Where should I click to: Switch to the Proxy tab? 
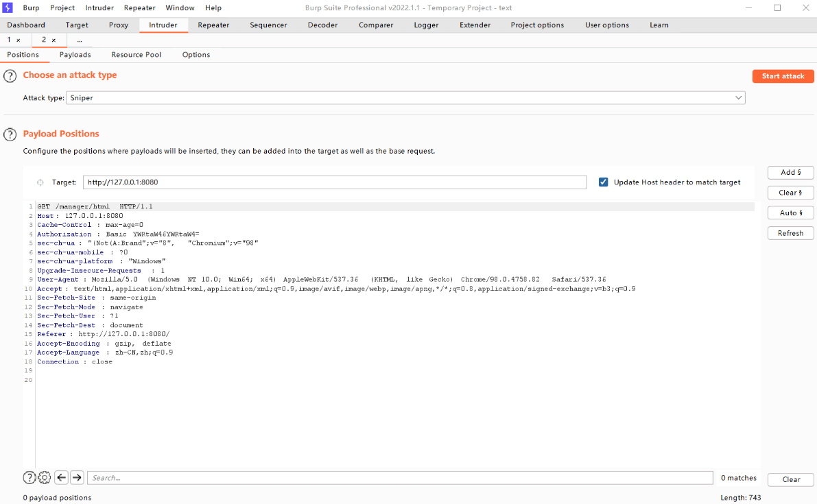coord(118,25)
